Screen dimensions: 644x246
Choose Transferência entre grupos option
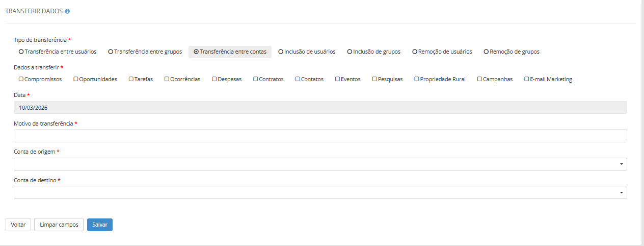coord(111,52)
